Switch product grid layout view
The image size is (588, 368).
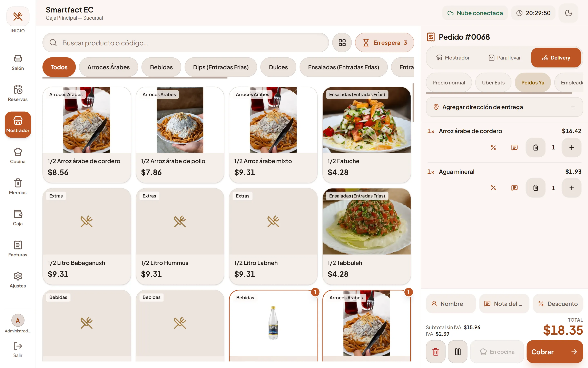tap(342, 43)
